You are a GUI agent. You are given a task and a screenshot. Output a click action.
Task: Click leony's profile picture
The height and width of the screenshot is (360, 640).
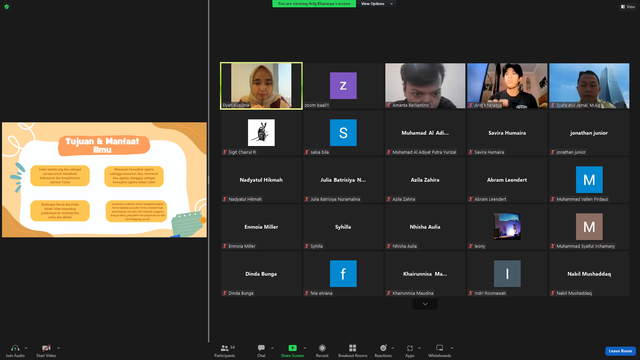(507, 227)
